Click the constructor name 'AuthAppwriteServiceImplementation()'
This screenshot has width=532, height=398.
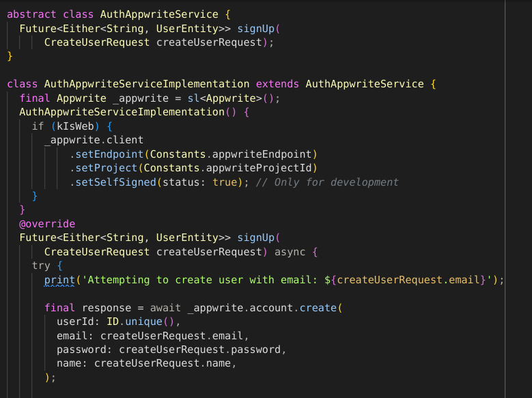(128, 112)
